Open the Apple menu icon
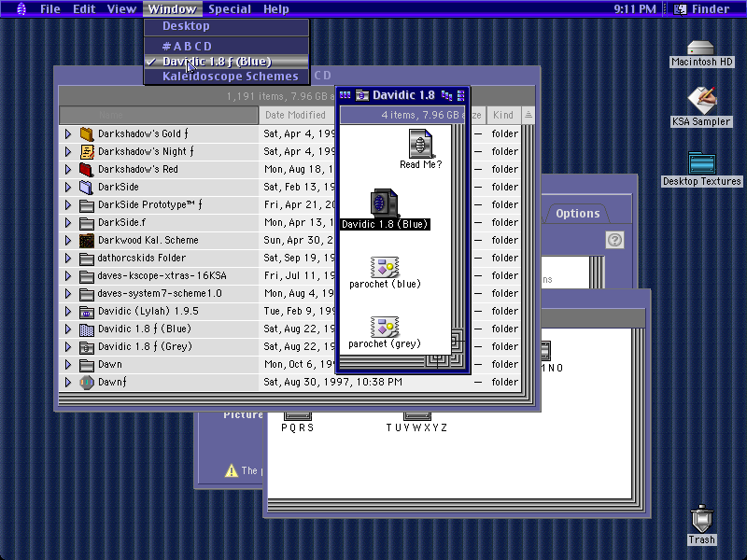This screenshot has height=560, width=747. (21, 9)
